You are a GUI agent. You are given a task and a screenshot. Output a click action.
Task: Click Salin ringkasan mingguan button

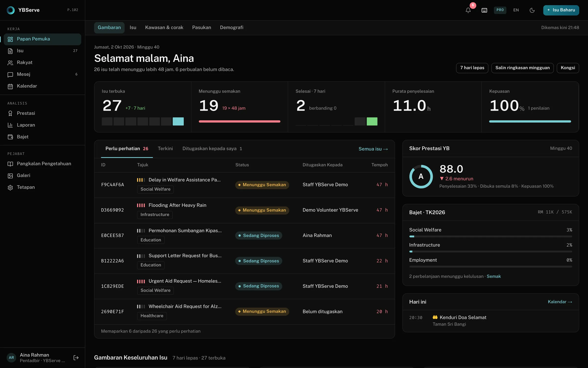522,68
